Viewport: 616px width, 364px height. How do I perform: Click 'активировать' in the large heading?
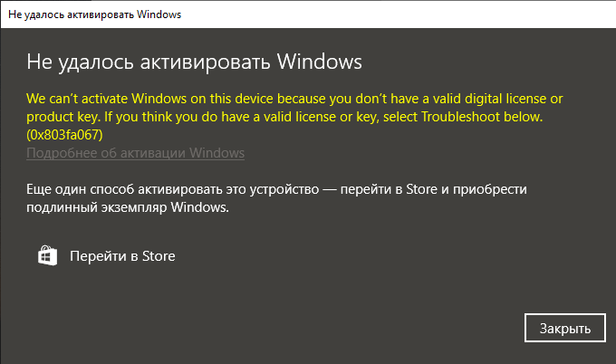(205, 62)
